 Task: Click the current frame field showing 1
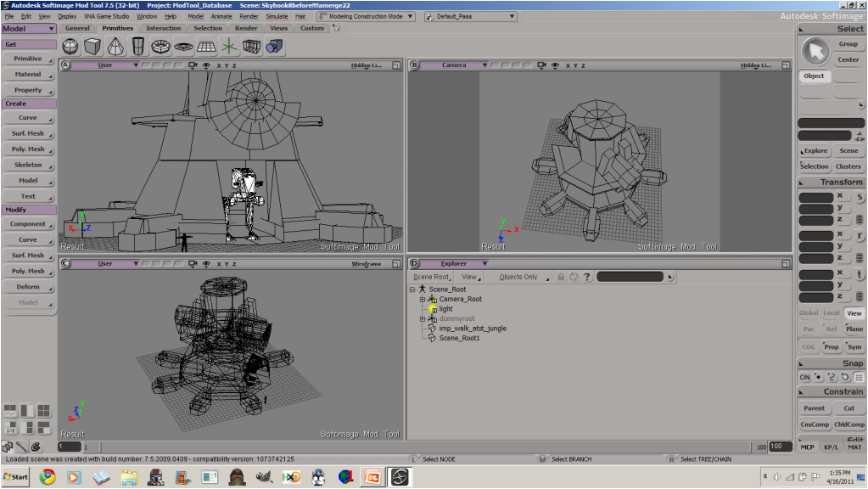pos(70,447)
